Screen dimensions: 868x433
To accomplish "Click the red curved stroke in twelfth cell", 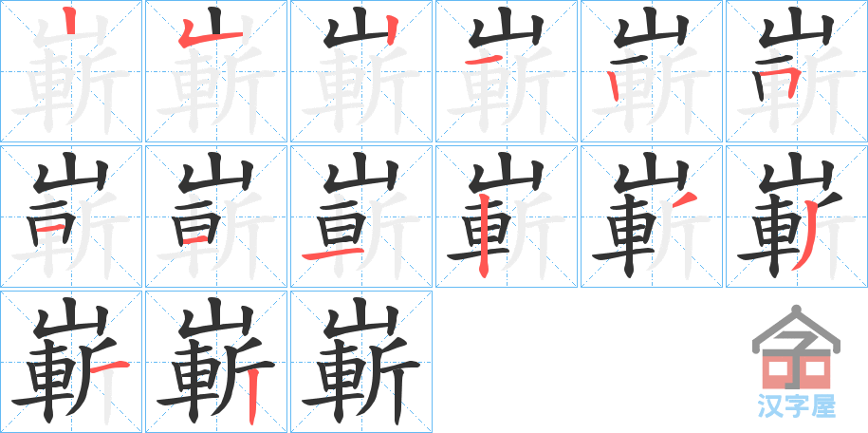I will [x=806, y=236].
